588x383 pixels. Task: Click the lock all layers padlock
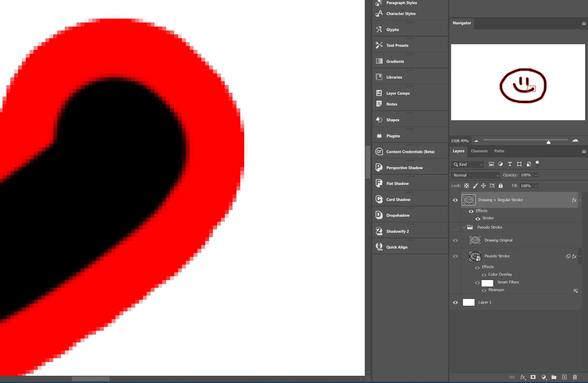click(x=501, y=186)
